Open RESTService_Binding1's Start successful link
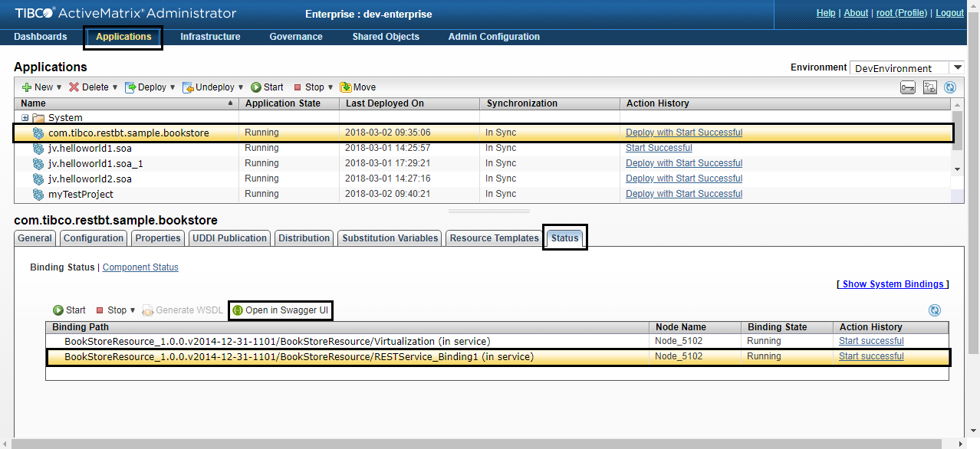The height and width of the screenshot is (449, 980). pyautogui.click(x=871, y=356)
